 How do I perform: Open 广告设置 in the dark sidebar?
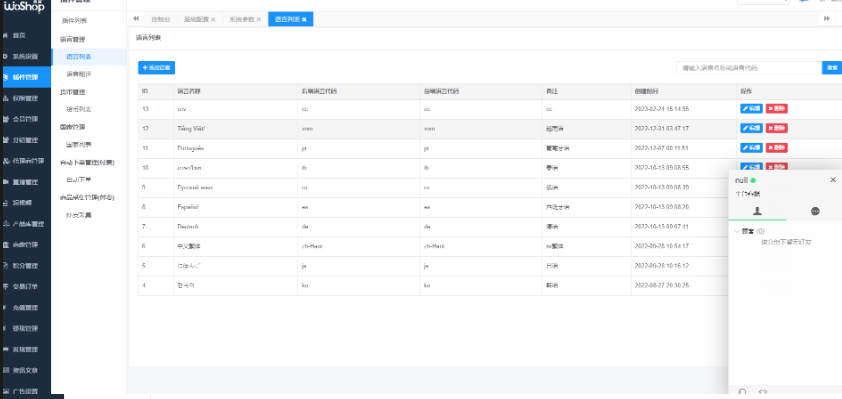[x=25, y=391]
